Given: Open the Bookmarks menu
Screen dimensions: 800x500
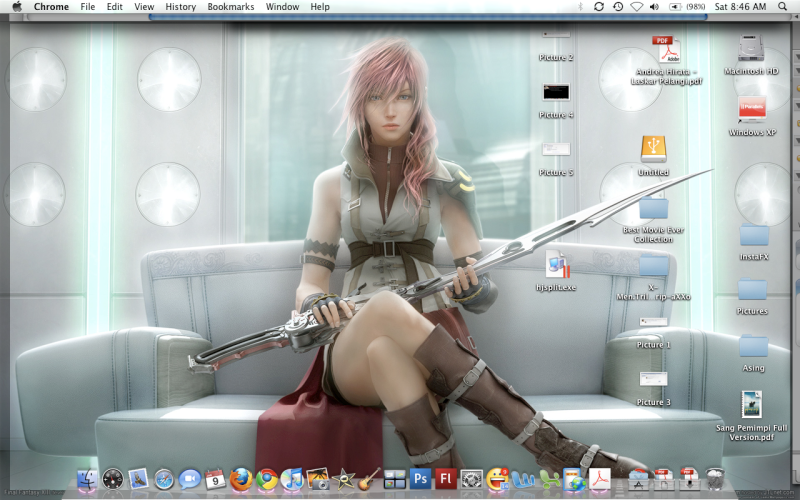Looking at the screenshot, I should (x=231, y=7).
